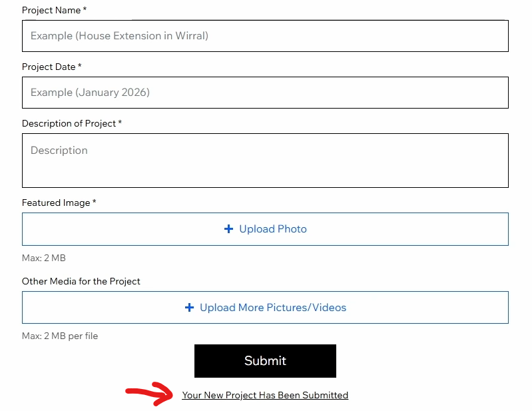Image resolution: width=532 pixels, height=411 pixels.
Task: Click the plus icon beside Upload Photo
Action: [x=228, y=229]
